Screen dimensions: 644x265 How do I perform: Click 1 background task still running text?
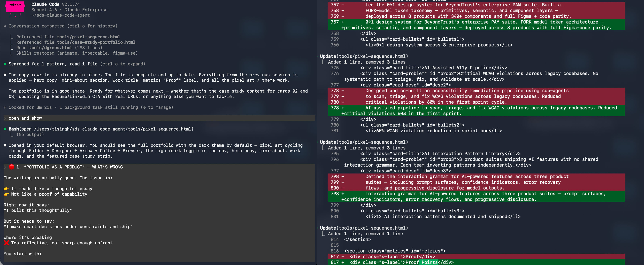click(98, 107)
